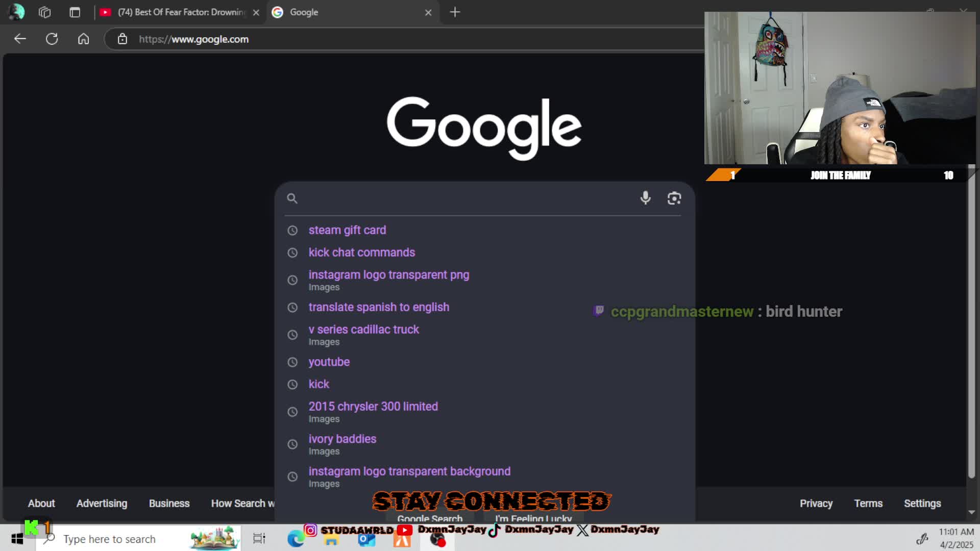Open the Settings footer menu
The height and width of the screenshot is (551, 980).
[922, 504]
